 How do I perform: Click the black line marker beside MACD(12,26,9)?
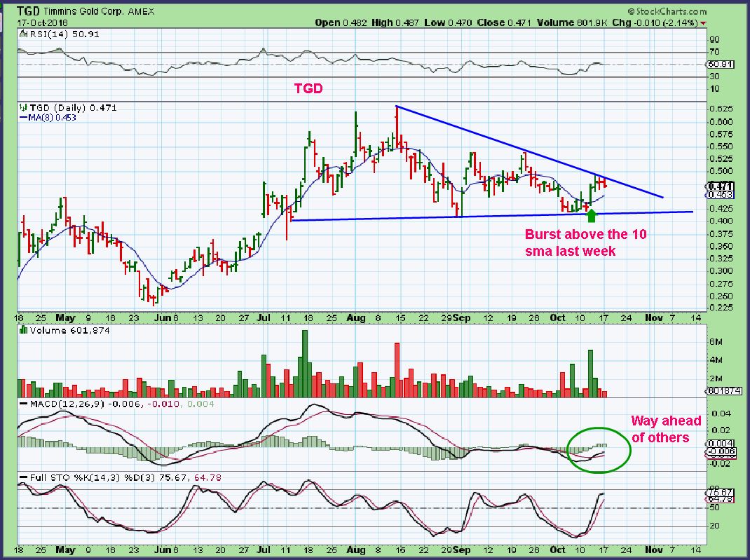[x=23, y=404]
